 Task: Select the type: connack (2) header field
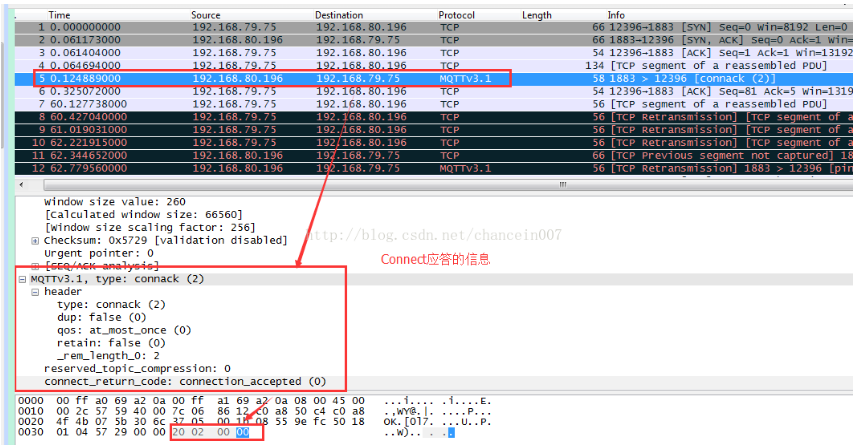click(x=111, y=305)
